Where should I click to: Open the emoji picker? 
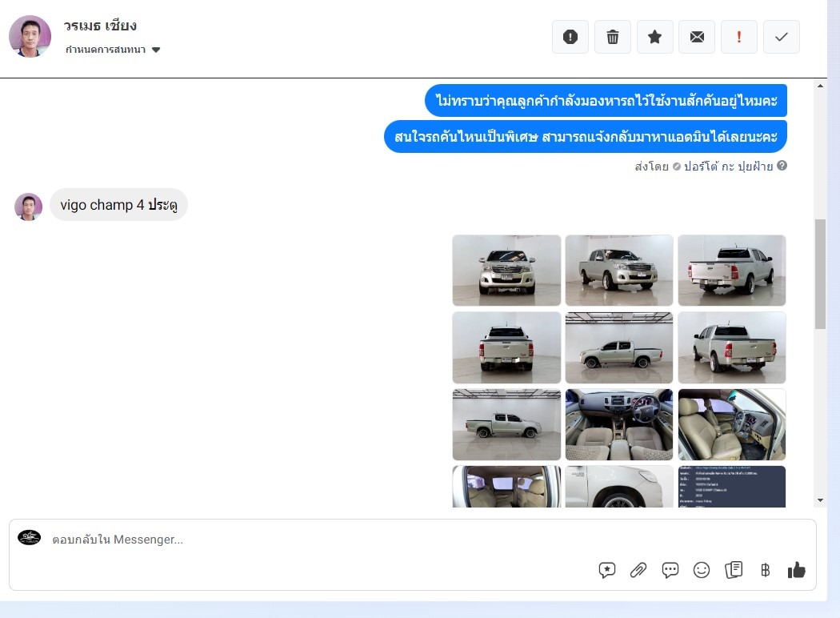click(702, 570)
